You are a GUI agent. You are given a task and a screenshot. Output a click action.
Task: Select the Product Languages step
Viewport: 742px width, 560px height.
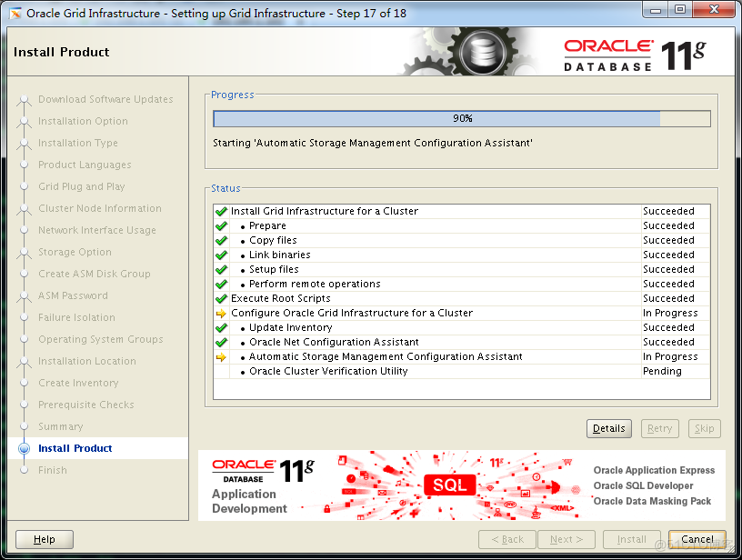(x=85, y=165)
